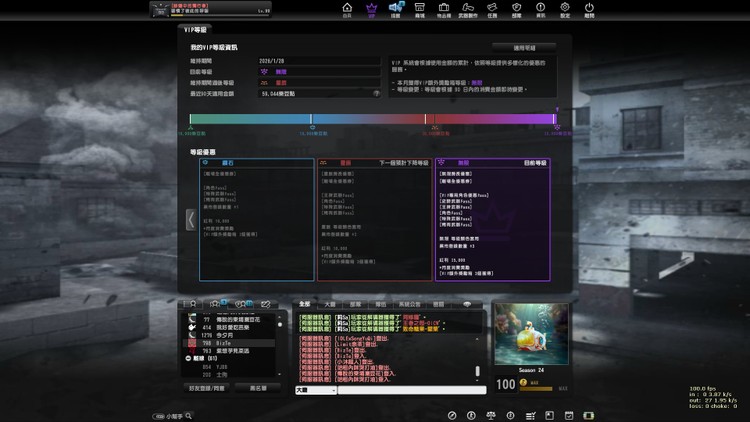The width and height of the screenshot is (750, 422).
Task: Select the All chat tab
Action: coord(304,303)
